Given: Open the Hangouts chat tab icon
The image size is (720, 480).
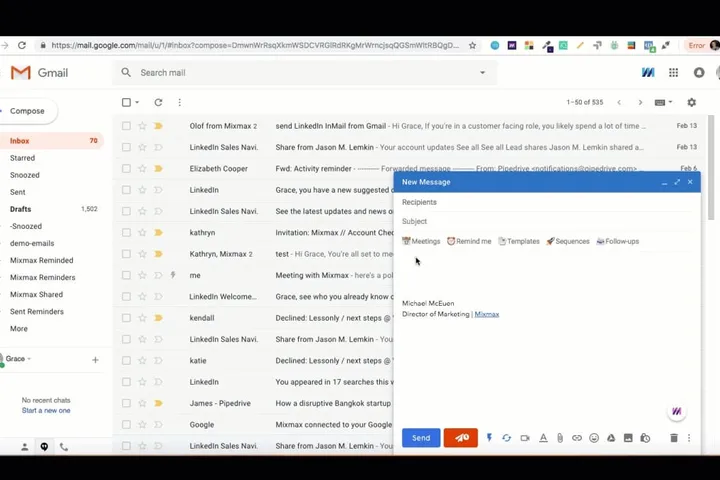Looking at the screenshot, I should pos(44,446).
